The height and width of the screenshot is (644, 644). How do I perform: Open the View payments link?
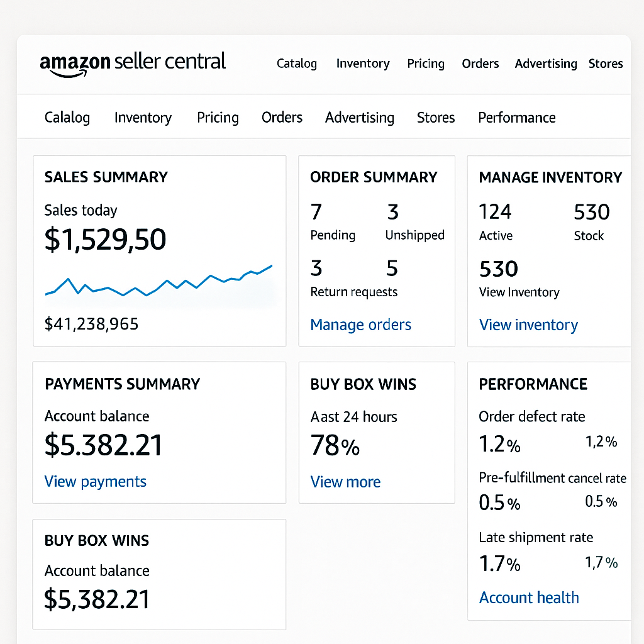95,481
